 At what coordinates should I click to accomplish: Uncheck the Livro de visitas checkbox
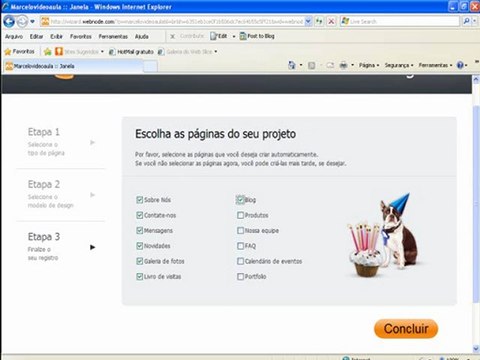[x=140, y=276]
